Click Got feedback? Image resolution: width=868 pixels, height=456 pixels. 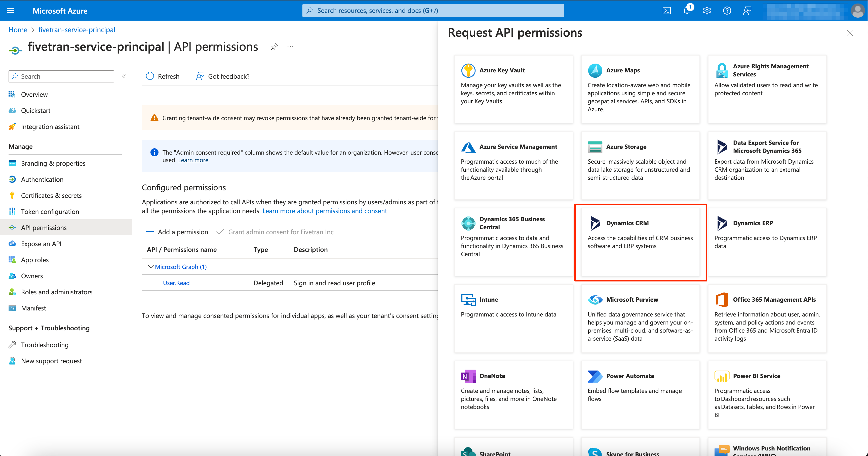click(223, 76)
